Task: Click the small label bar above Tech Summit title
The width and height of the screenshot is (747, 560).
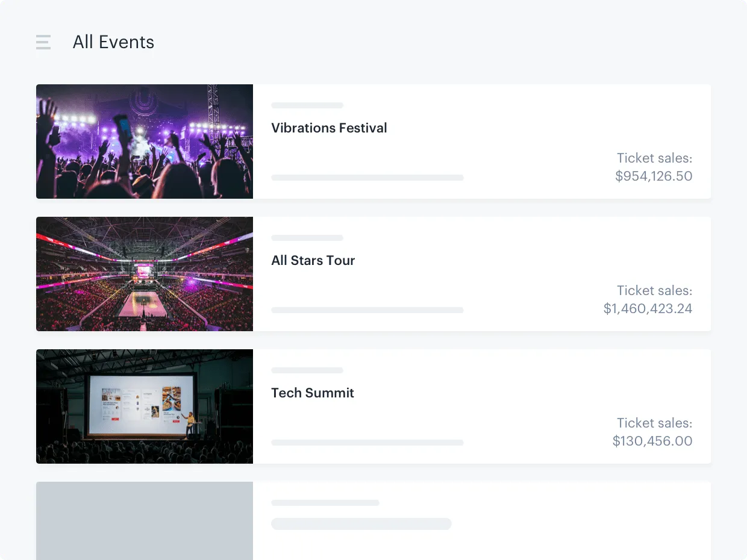Action: click(307, 370)
